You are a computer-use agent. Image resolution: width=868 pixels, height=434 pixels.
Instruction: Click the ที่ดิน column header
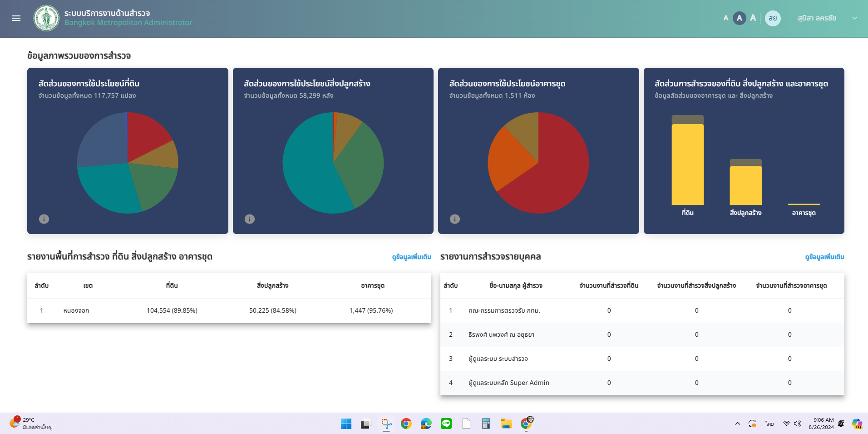point(172,285)
